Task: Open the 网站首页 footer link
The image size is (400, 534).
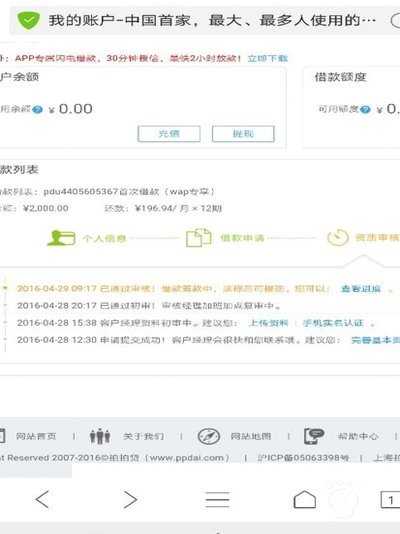Action: tap(36, 436)
